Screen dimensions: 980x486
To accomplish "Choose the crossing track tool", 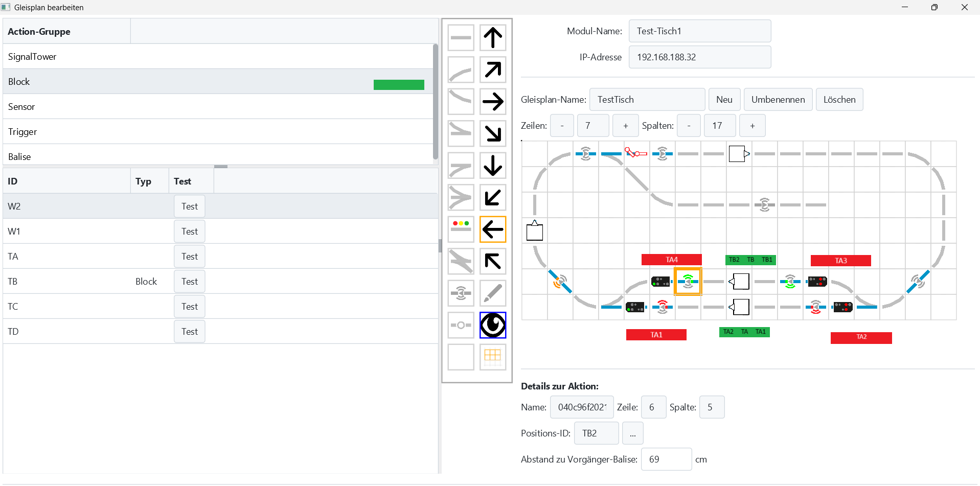I will pos(461,261).
